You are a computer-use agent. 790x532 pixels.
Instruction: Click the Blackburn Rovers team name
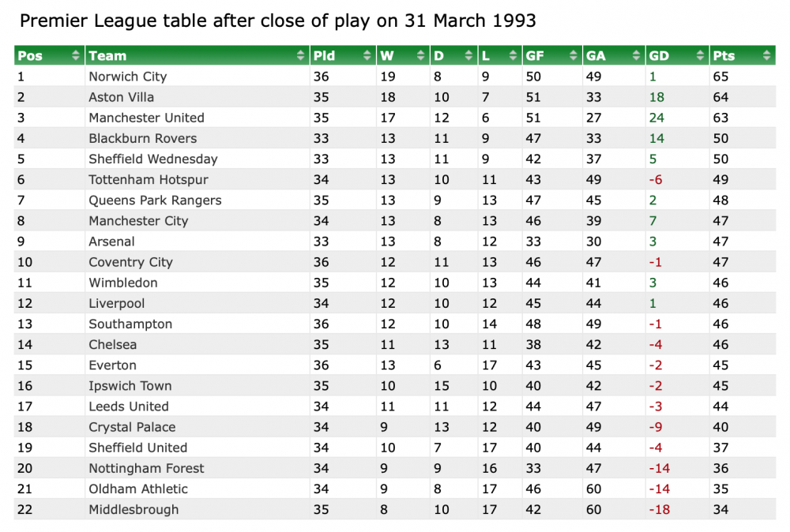[142, 138]
